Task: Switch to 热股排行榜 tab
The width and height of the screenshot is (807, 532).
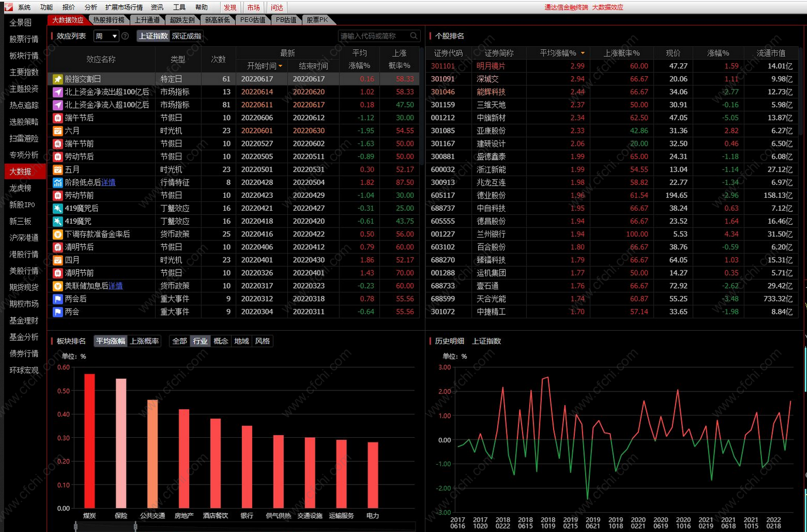Action: [x=109, y=20]
